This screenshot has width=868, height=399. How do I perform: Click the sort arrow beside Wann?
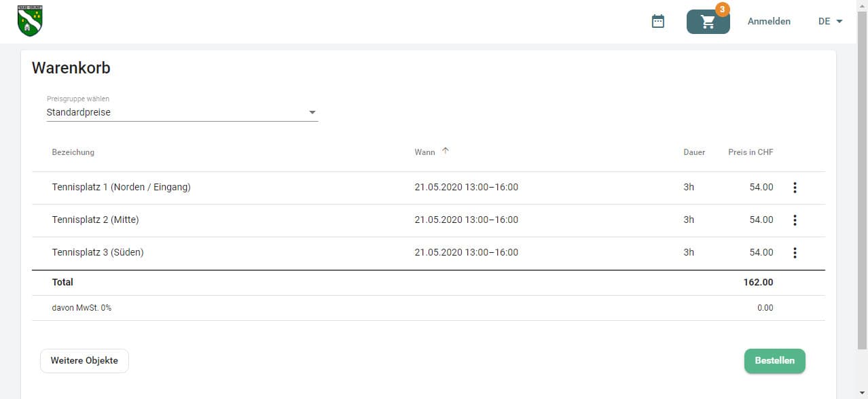click(x=446, y=151)
